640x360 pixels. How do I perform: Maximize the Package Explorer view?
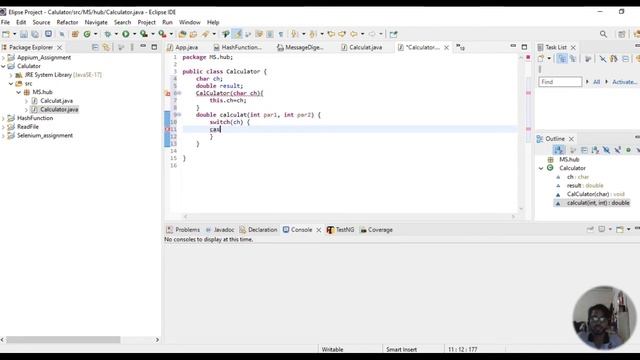pos(154,47)
